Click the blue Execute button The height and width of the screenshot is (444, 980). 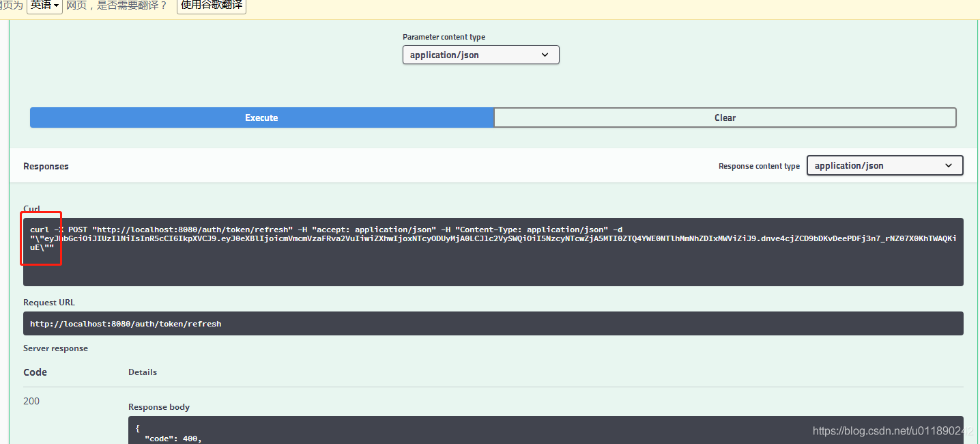click(x=261, y=117)
